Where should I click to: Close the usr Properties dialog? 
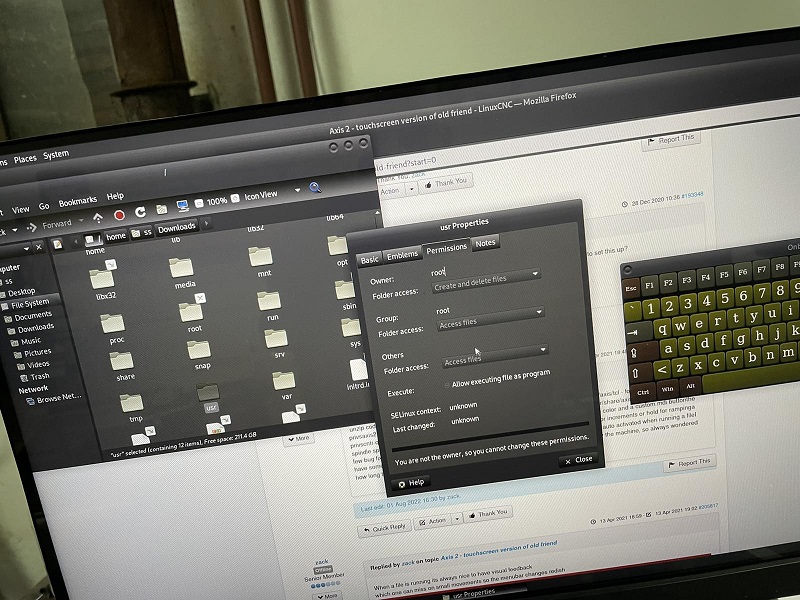579,460
